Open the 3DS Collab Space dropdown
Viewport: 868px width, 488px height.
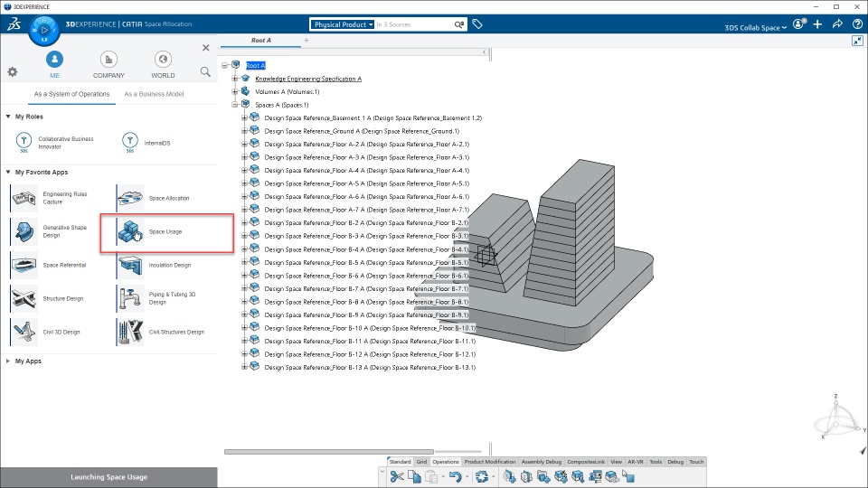(756, 28)
